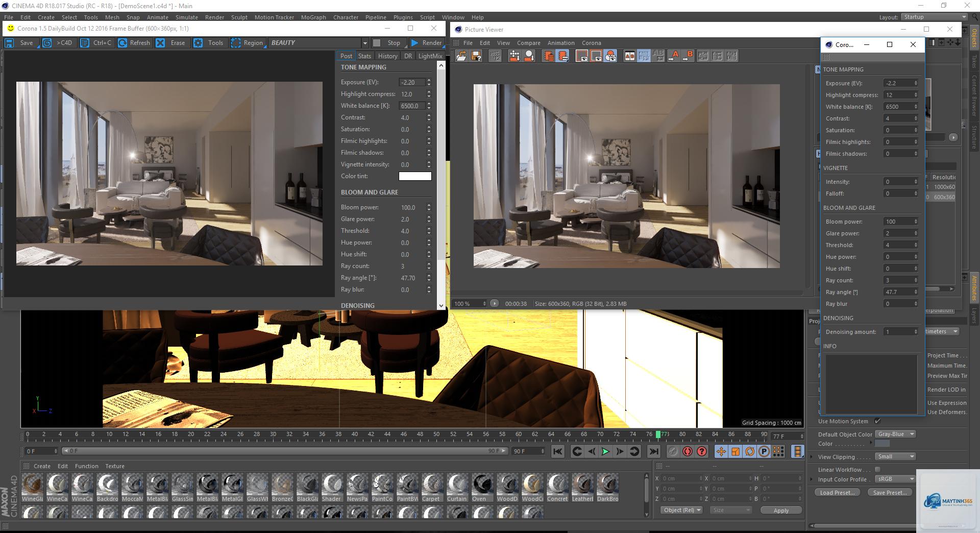Toggle the Parameter P keyframe icon

[764, 451]
